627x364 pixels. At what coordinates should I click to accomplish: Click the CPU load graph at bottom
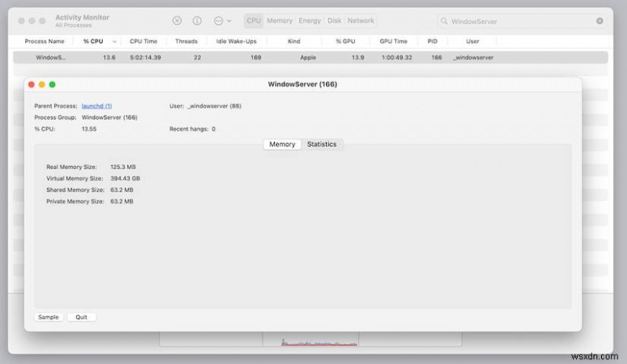(x=310, y=339)
